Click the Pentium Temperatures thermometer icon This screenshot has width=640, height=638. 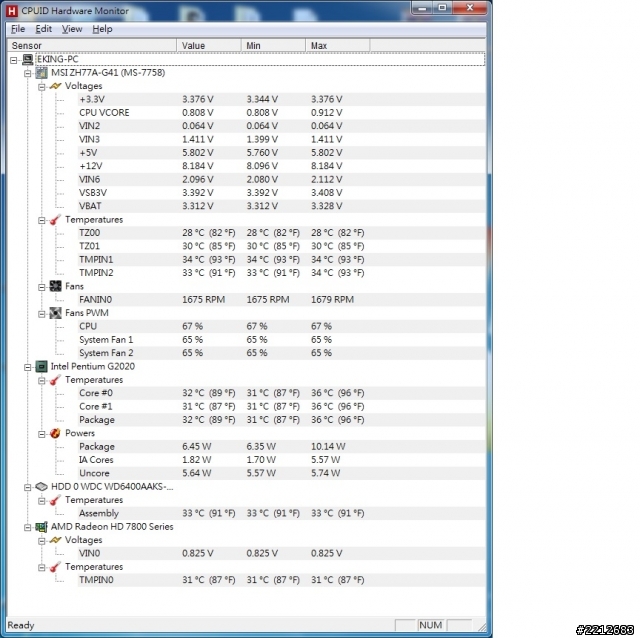pos(56,380)
